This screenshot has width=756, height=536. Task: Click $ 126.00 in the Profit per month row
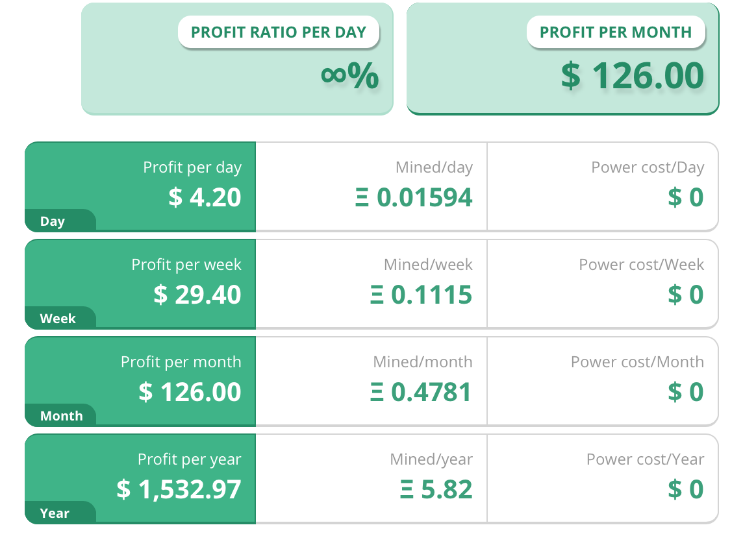[190, 392]
